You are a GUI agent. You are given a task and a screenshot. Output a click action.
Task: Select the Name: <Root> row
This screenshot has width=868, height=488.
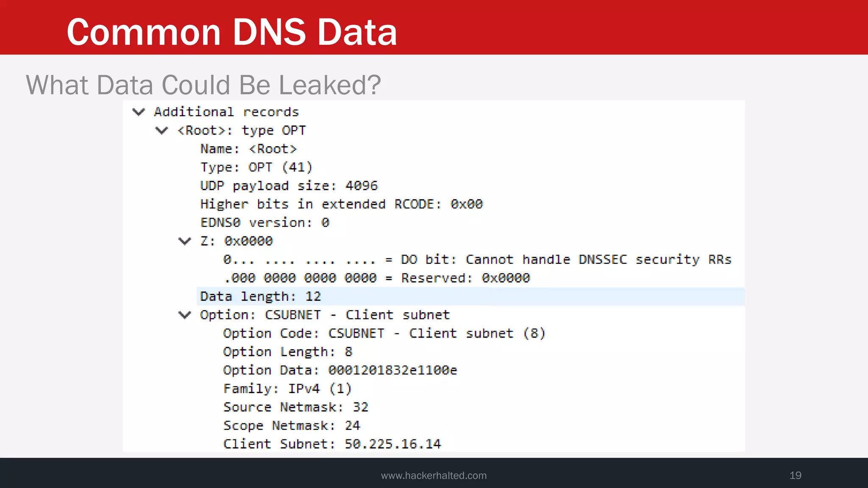[x=248, y=149]
